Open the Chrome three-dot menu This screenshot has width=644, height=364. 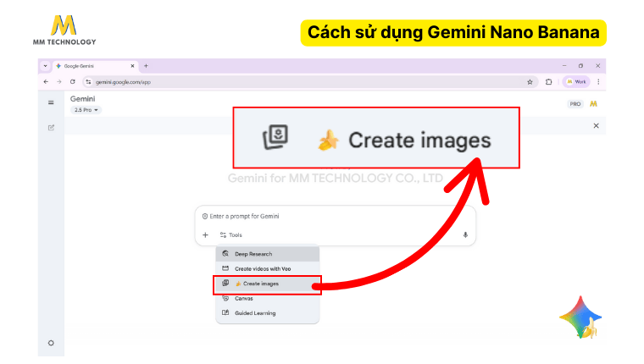598,81
